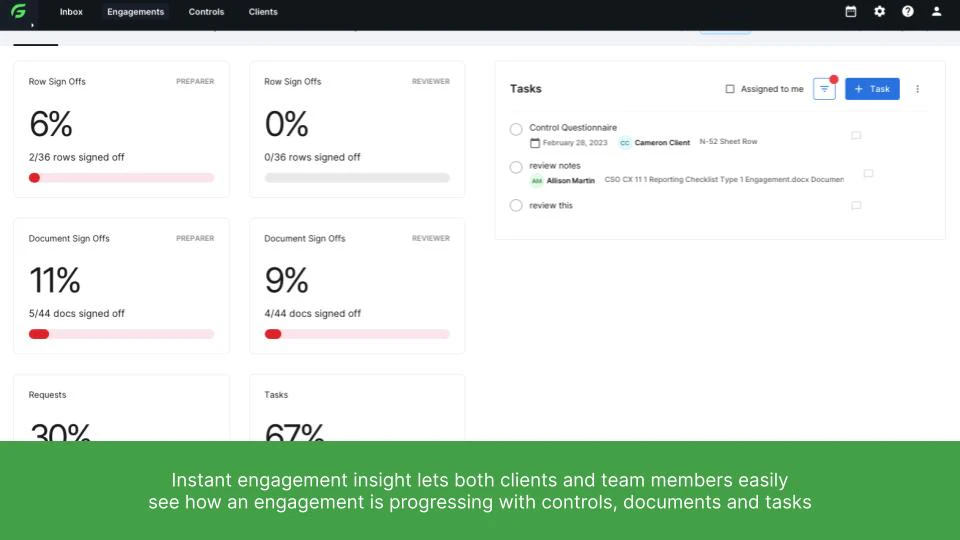960x540 pixels.
Task: Open comments on Control Questionnaire task
Action: [856, 135]
